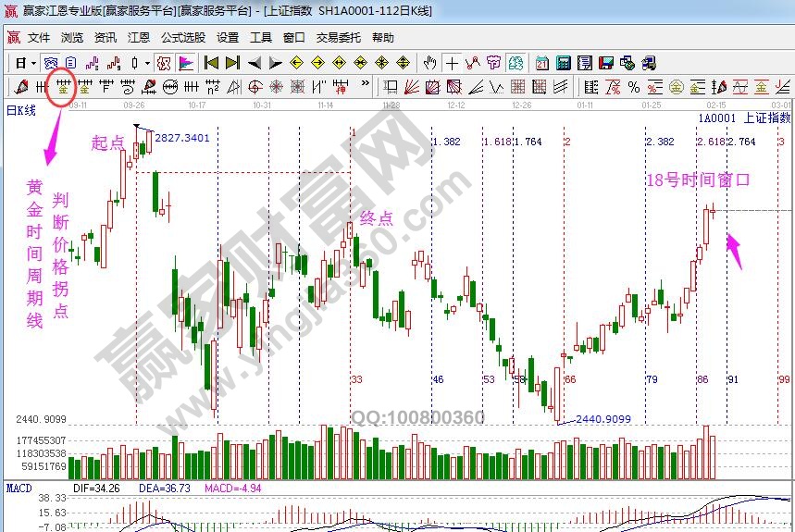The height and width of the screenshot is (532, 795).
Task: Click the floppy disk save icon
Action: 606,63
